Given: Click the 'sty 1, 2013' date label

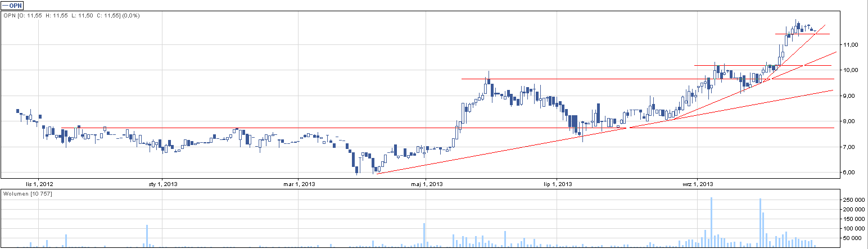Looking at the screenshot, I should pos(162,184).
